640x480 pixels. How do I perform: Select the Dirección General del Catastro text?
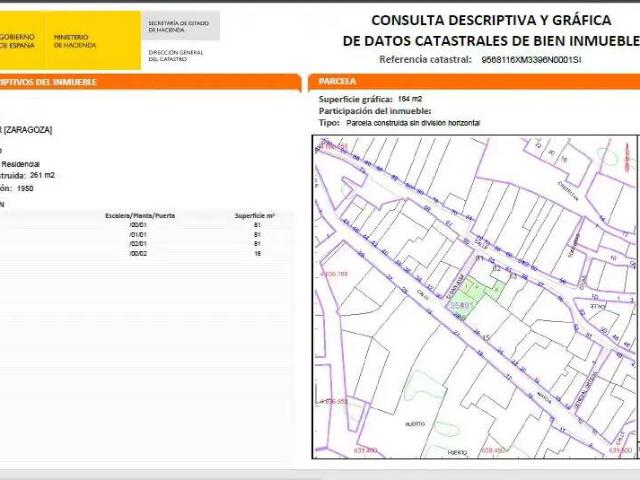point(176,56)
